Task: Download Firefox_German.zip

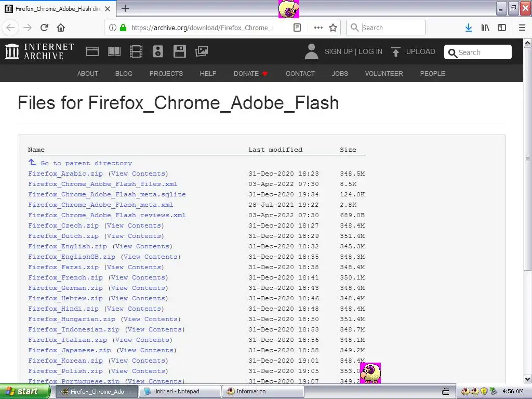Action: tap(65, 288)
